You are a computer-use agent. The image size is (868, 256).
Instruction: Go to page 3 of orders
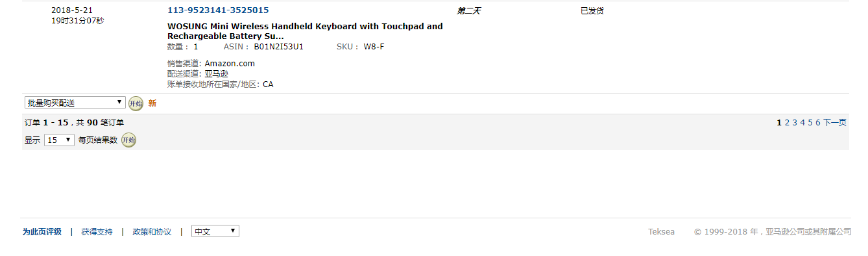click(x=795, y=122)
